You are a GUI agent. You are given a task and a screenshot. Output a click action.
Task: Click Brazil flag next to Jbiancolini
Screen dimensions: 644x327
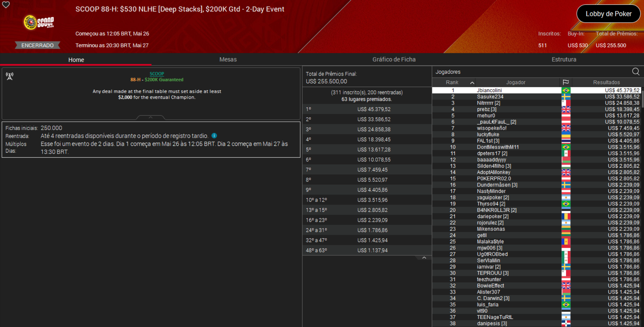[x=566, y=90]
